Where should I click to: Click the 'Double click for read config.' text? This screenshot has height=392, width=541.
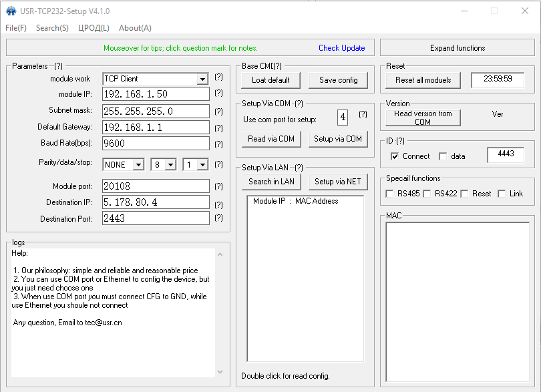pos(285,376)
